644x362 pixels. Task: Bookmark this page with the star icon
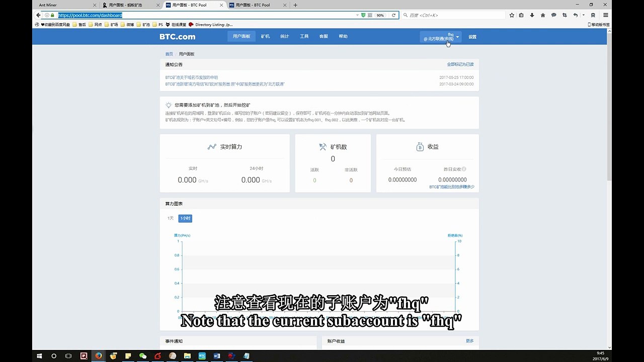pyautogui.click(x=512, y=15)
